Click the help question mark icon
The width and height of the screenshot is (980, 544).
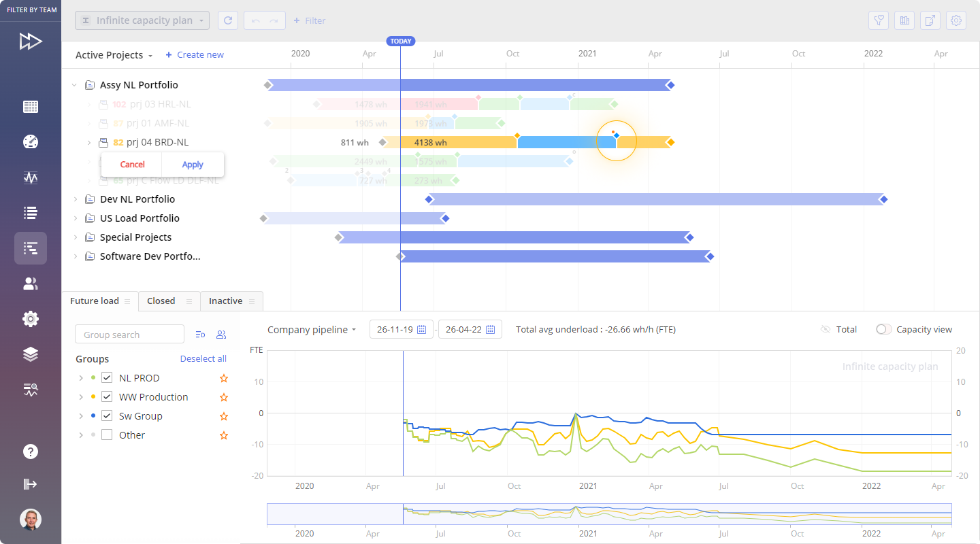(x=30, y=452)
